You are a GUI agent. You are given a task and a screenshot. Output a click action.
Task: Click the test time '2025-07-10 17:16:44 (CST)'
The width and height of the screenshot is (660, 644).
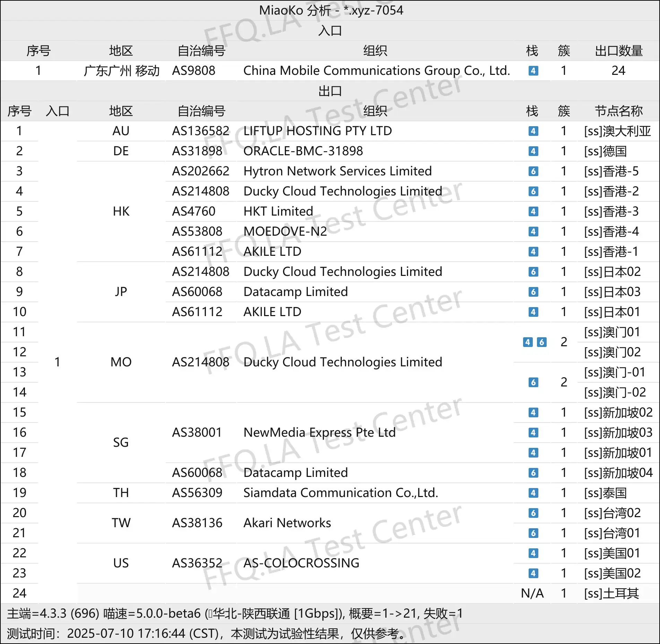[x=143, y=634]
